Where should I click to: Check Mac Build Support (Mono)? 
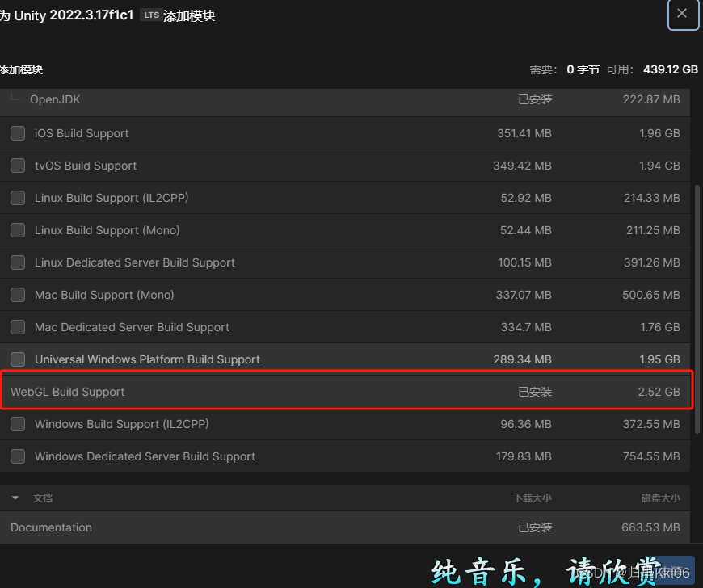click(17, 295)
